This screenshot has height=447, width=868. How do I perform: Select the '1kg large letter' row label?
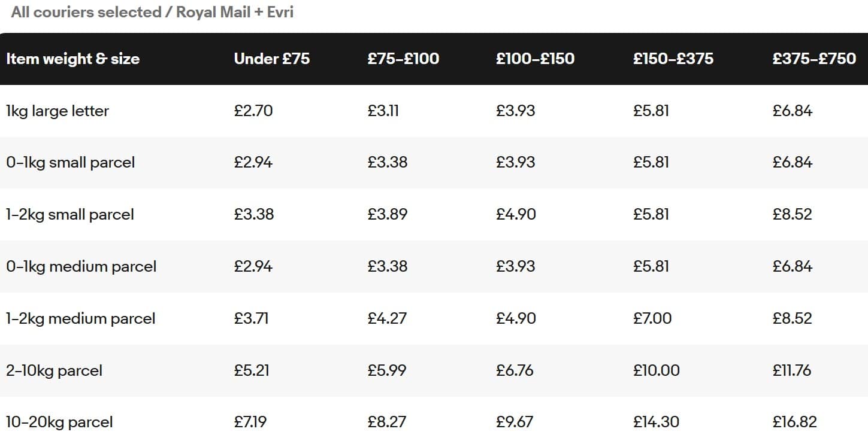tap(58, 111)
